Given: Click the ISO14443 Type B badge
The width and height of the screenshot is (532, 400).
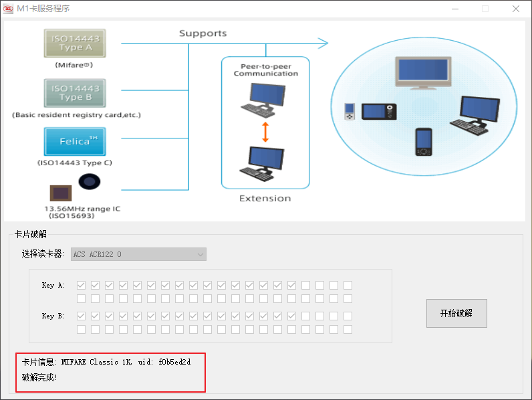Looking at the screenshot, I should point(74,93).
